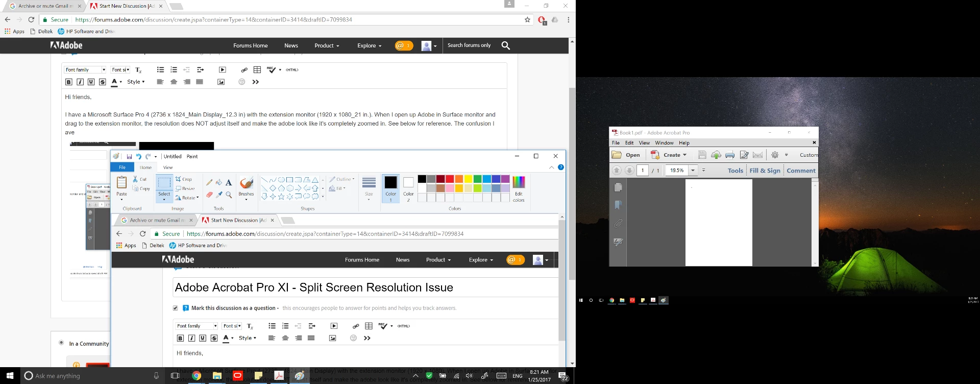This screenshot has height=384, width=980.
Task: Open the Edit menu in Acrobat
Action: click(x=629, y=143)
